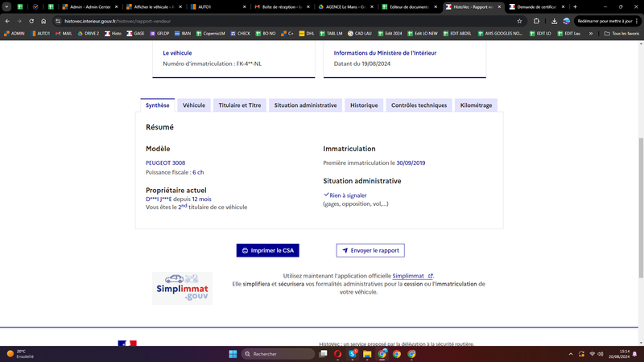Viewport: 644px width, 362px height.
Task: Open the Opera browser from taskbar
Action: pyautogui.click(x=337, y=354)
